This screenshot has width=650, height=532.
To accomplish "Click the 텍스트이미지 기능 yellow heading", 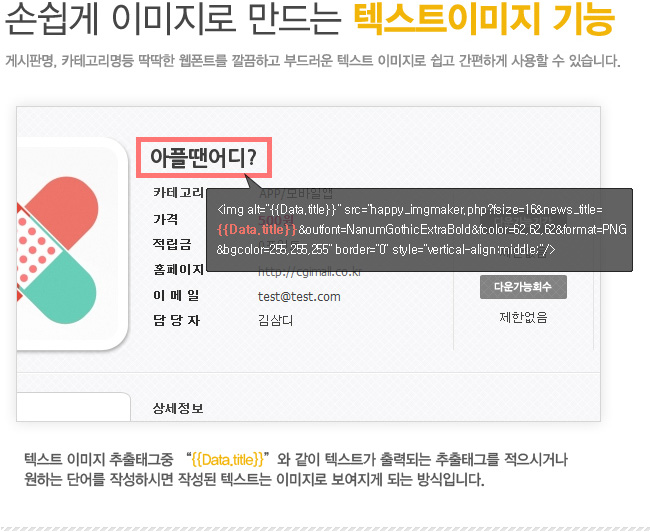I will click(484, 20).
